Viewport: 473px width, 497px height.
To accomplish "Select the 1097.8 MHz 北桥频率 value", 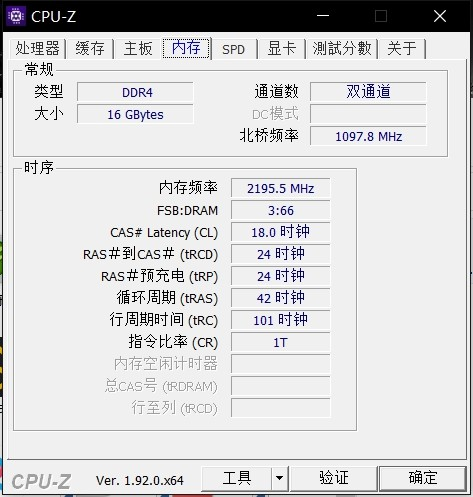I will (368, 136).
